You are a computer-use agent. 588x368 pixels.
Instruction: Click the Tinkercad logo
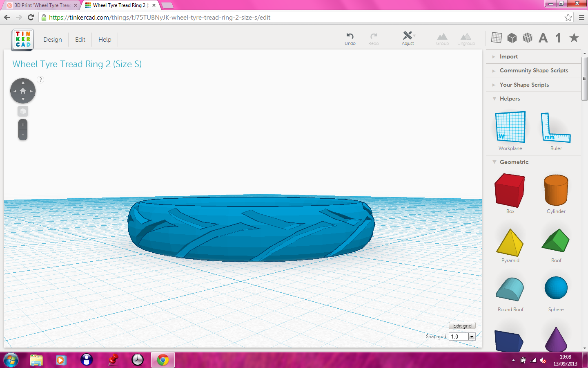tap(23, 40)
